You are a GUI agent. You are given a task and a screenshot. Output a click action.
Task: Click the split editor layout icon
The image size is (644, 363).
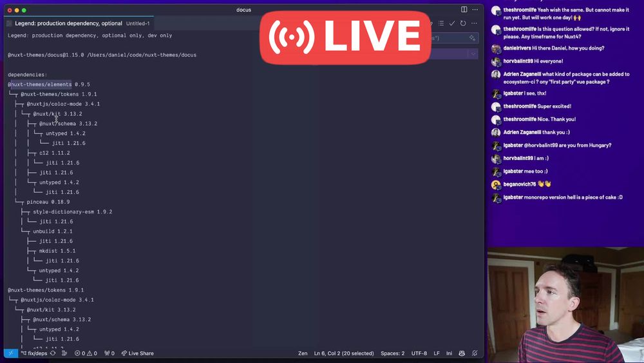point(464,10)
